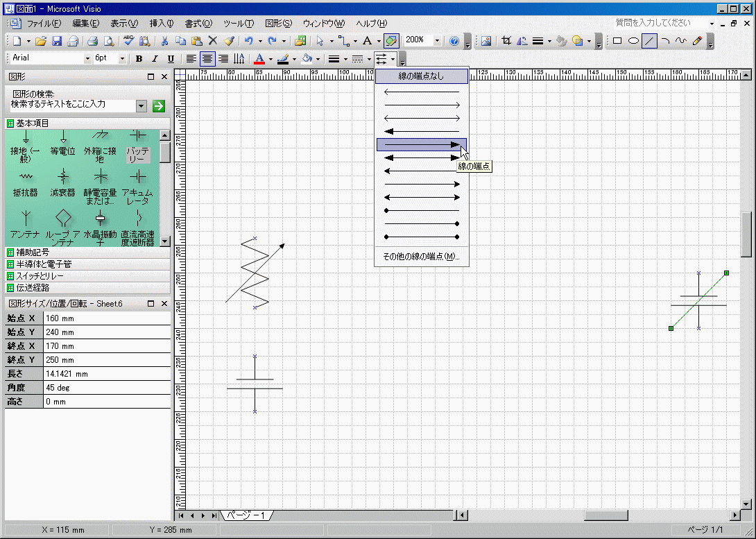Click the green search arrow in shapes panel
This screenshot has width=756, height=539.
[159, 105]
